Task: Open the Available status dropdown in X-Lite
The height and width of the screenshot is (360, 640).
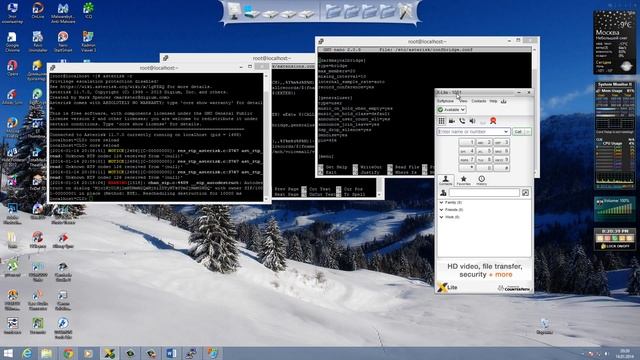Action: (x=451, y=110)
